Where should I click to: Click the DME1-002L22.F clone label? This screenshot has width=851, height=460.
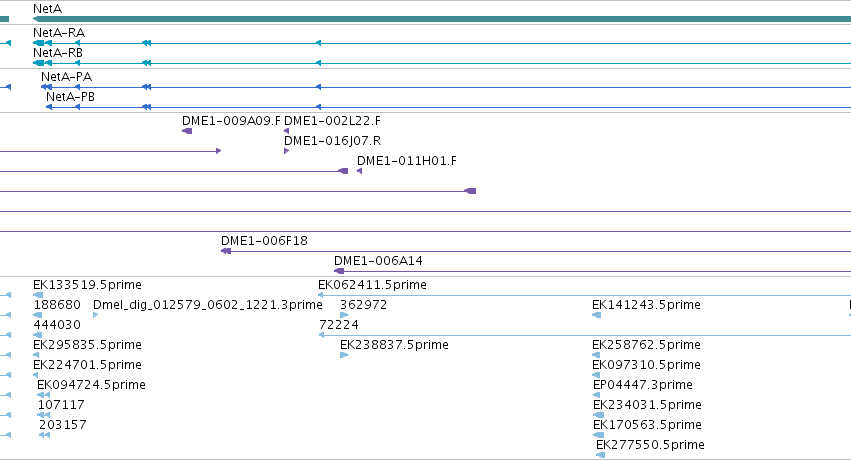(x=332, y=121)
